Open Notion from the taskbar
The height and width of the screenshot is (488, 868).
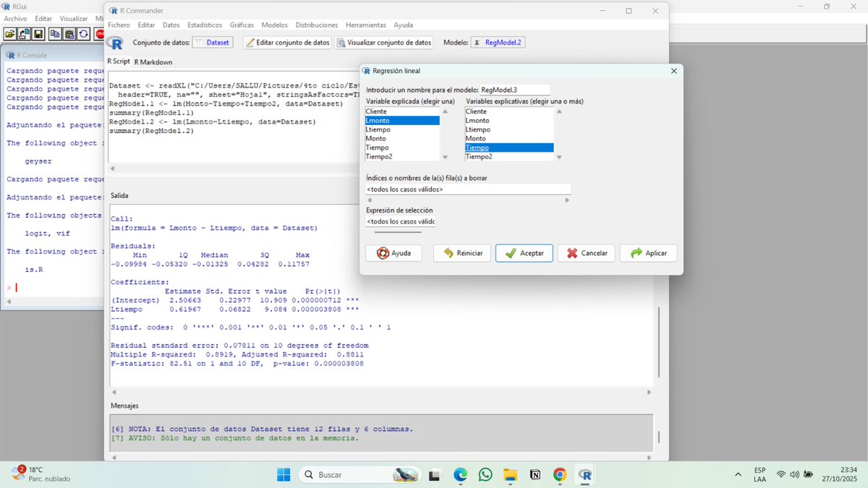coord(535,475)
